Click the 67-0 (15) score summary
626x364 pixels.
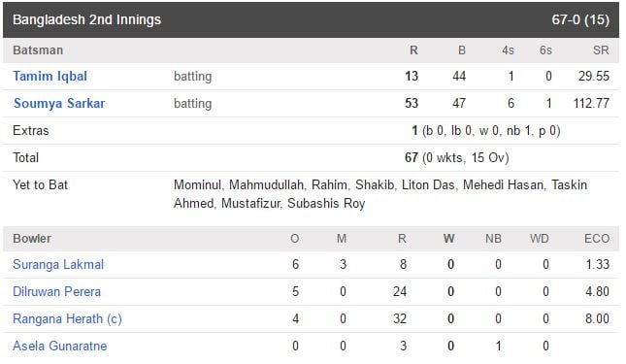[x=580, y=19]
